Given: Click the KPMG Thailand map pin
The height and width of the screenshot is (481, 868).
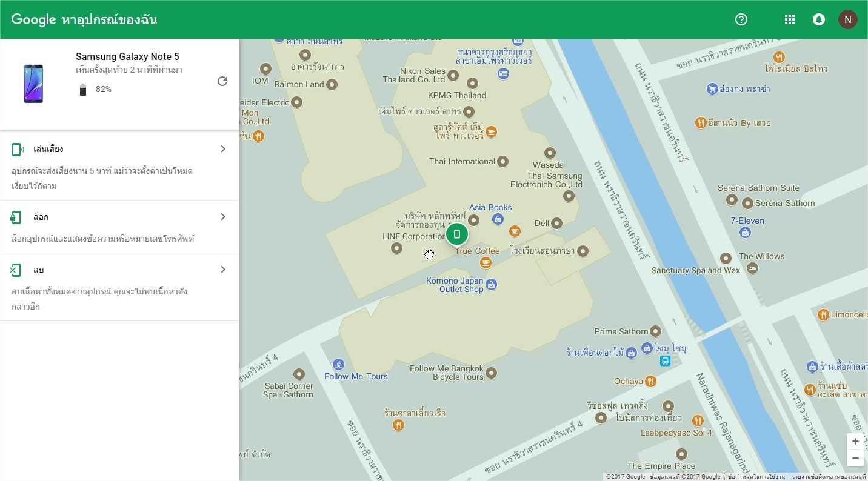Looking at the screenshot, I should pos(472,83).
